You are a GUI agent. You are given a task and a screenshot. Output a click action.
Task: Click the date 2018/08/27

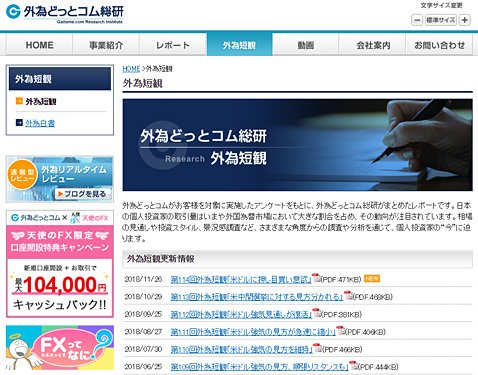click(x=143, y=332)
